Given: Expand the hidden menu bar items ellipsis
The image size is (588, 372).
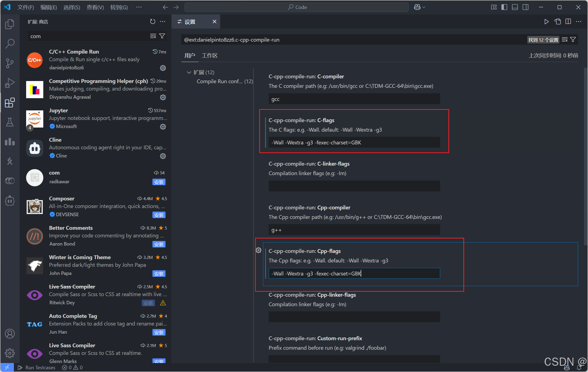Looking at the screenshot, I should pyautogui.click(x=139, y=7).
